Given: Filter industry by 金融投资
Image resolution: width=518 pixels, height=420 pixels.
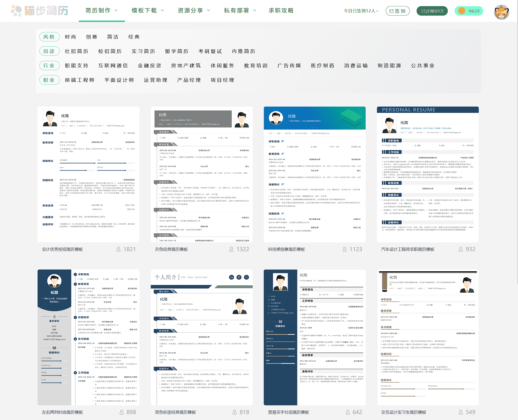Looking at the screenshot, I should [x=150, y=66].
